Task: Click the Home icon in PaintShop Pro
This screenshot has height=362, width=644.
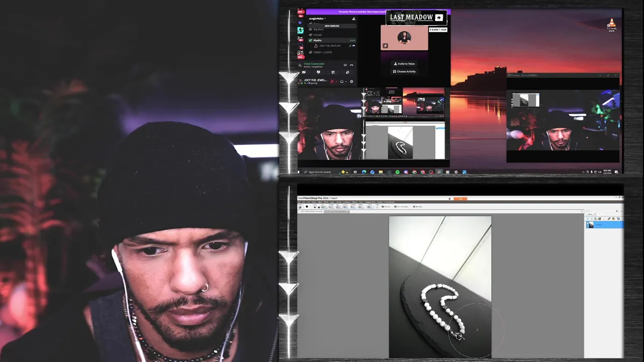Action: [449, 199]
